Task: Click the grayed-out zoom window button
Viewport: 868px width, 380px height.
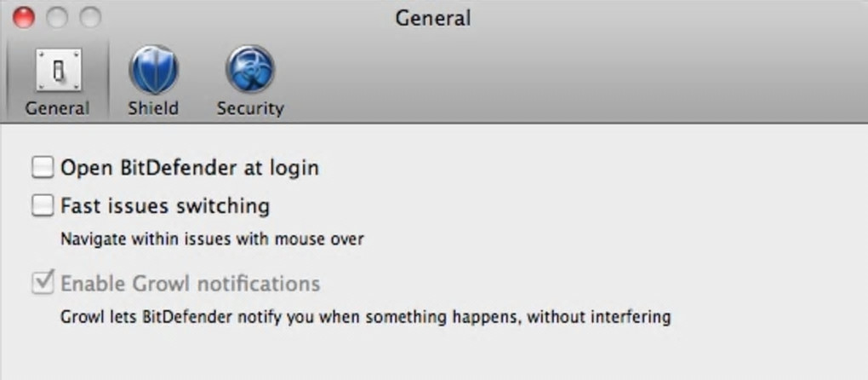Action: tap(89, 17)
